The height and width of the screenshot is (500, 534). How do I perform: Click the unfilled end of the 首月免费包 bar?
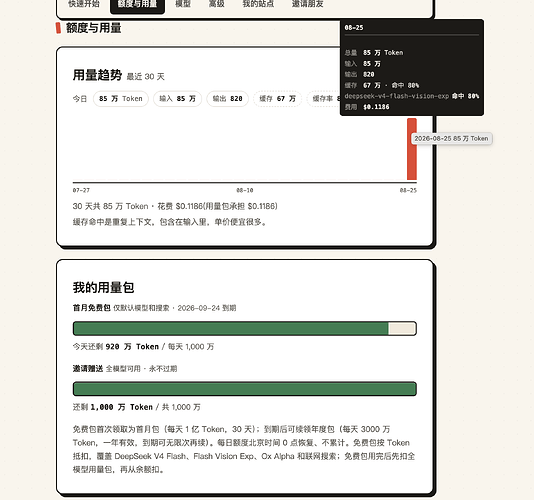[x=402, y=328]
